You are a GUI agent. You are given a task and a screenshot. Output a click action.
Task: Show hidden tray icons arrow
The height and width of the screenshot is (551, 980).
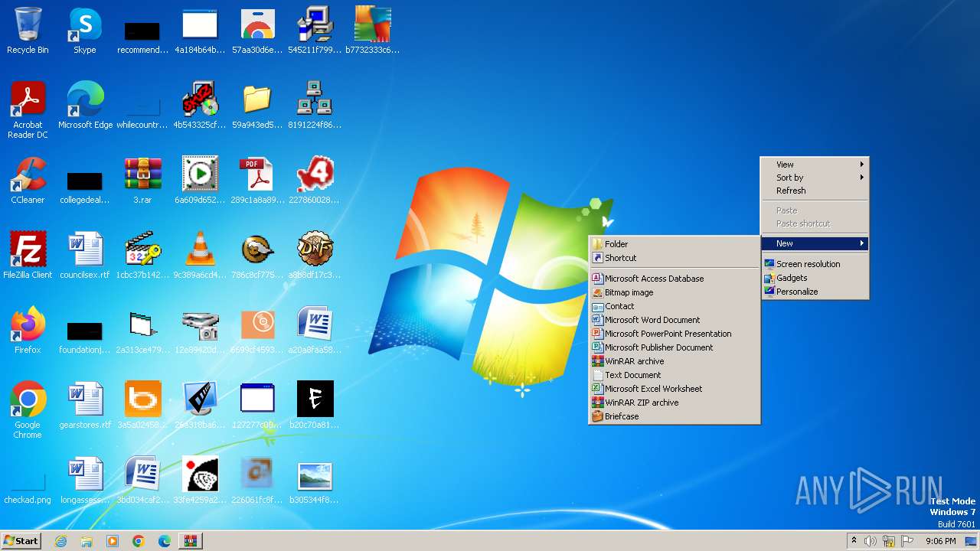point(854,541)
